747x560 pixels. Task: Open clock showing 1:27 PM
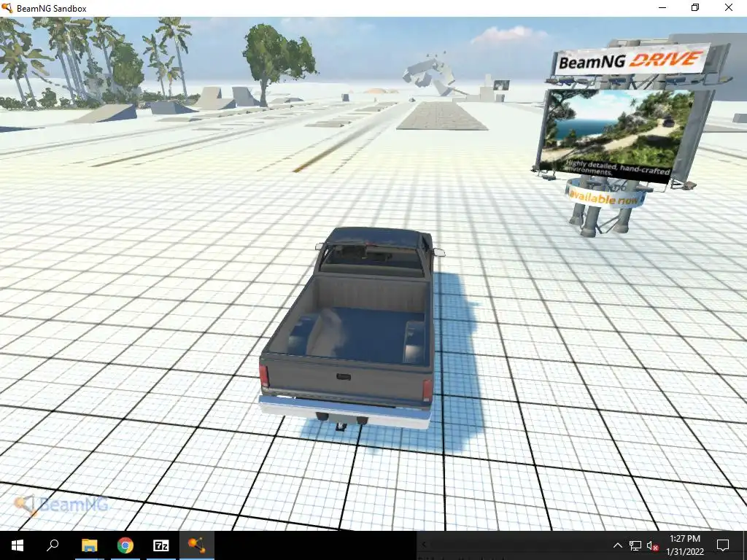click(685, 545)
